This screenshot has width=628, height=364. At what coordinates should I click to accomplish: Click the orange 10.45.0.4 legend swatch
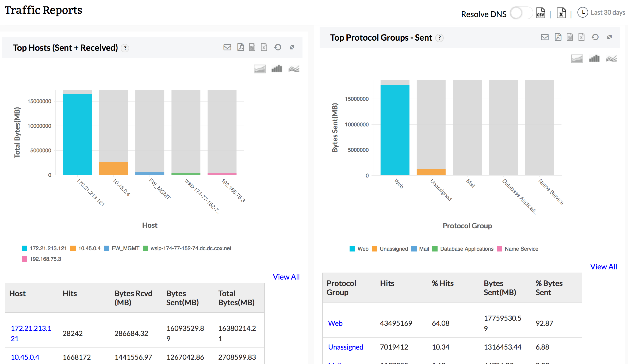[73, 248]
